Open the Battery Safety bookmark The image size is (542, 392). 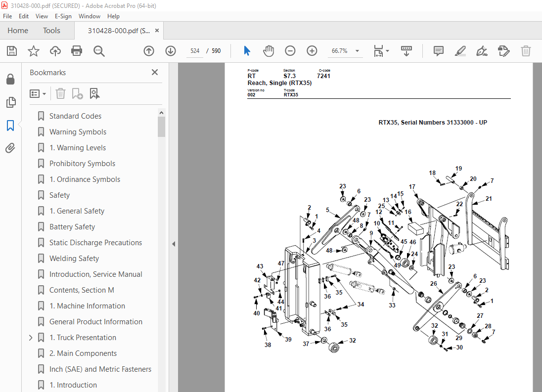pos(72,227)
